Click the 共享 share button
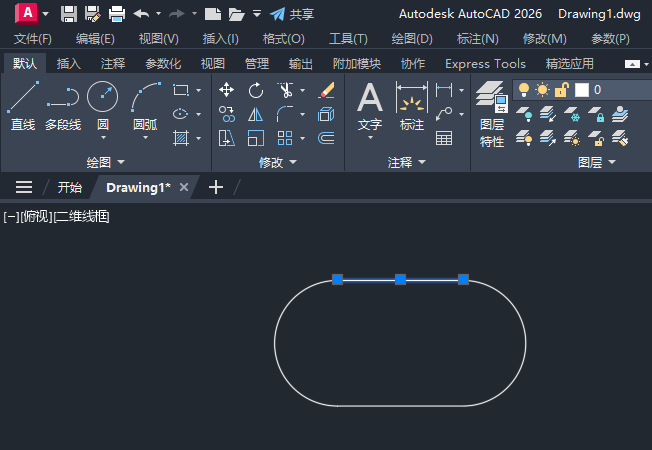This screenshot has height=450, width=652. point(292,14)
